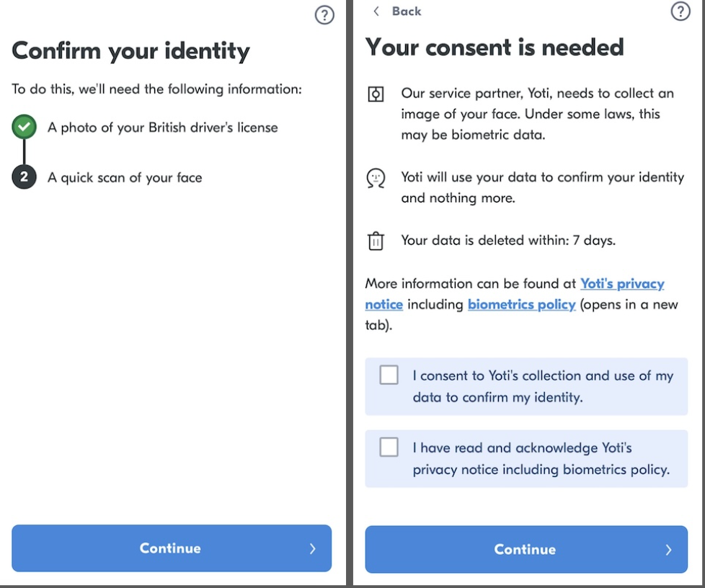Select 'A photo of your British driver's license' step

[x=163, y=128]
